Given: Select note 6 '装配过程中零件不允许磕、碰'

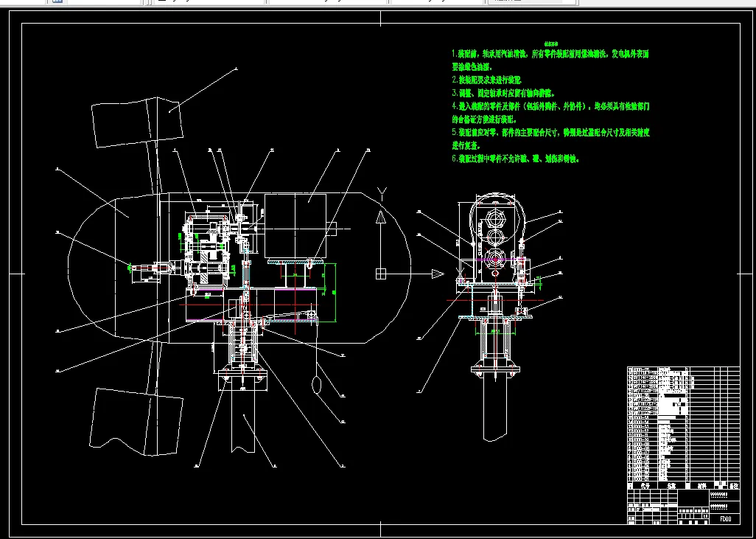Looking at the screenshot, I should (515, 159).
